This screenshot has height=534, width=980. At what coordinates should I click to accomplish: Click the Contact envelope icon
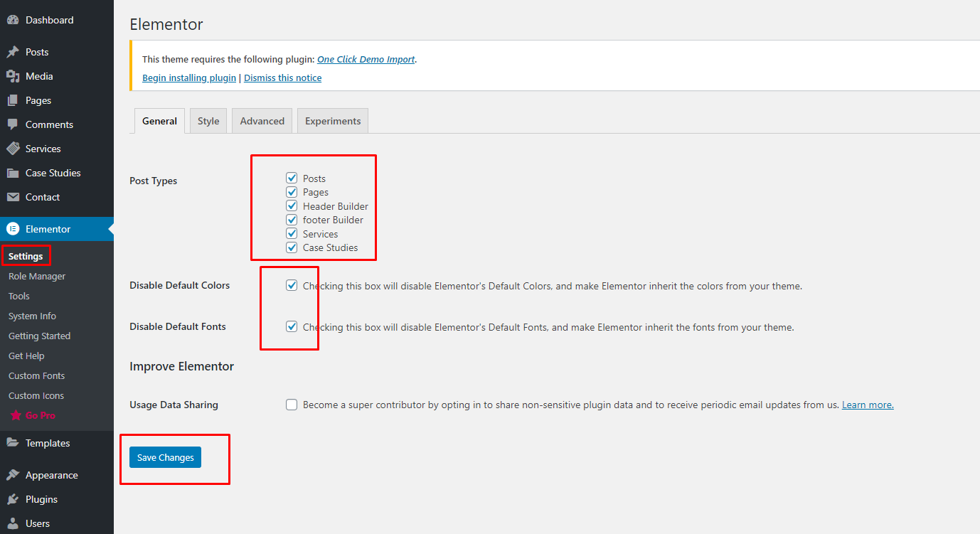pyautogui.click(x=13, y=197)
